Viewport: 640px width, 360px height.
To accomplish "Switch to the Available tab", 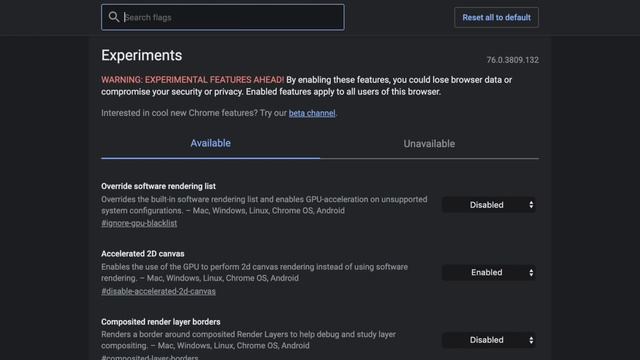I will click(x=210, y=143).
